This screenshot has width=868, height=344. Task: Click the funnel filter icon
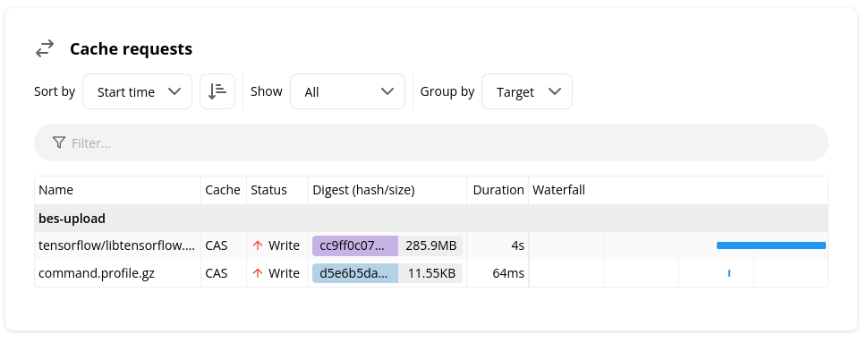(x=59, y=142)
